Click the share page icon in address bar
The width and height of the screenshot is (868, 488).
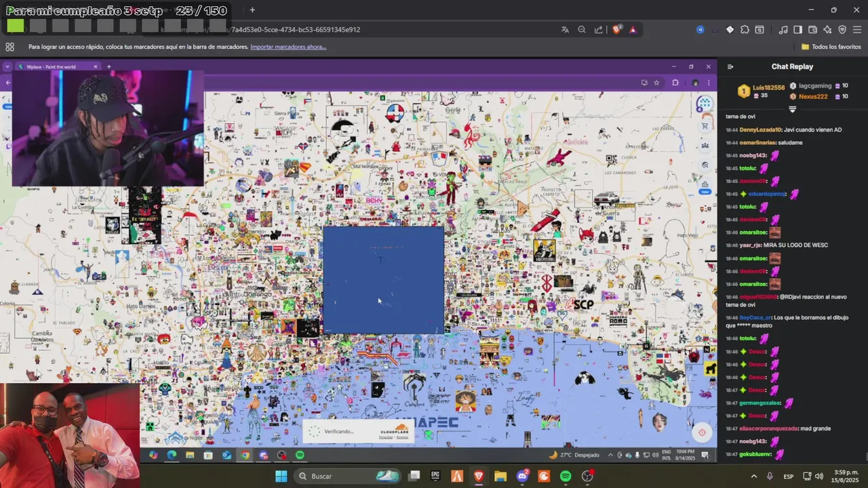click(x=599, y=30)
